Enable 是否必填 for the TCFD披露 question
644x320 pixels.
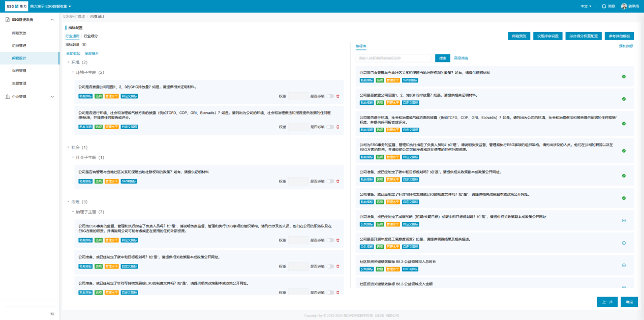coord(330,127)
